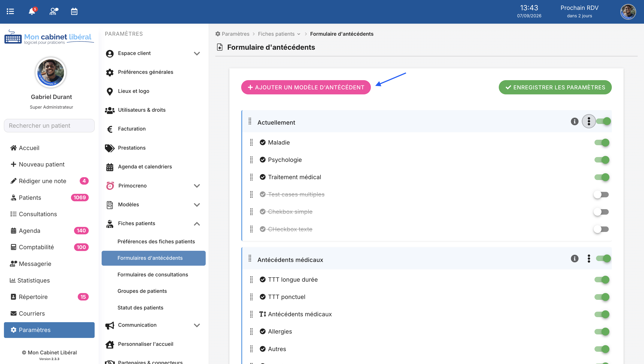
Task: Click the Facturation euro icon
Action: click(110, 129)
